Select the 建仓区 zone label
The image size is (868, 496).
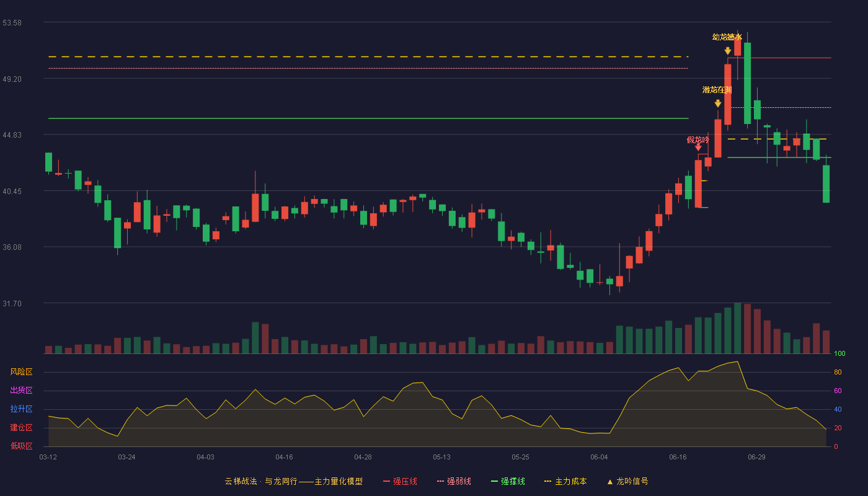22,428
